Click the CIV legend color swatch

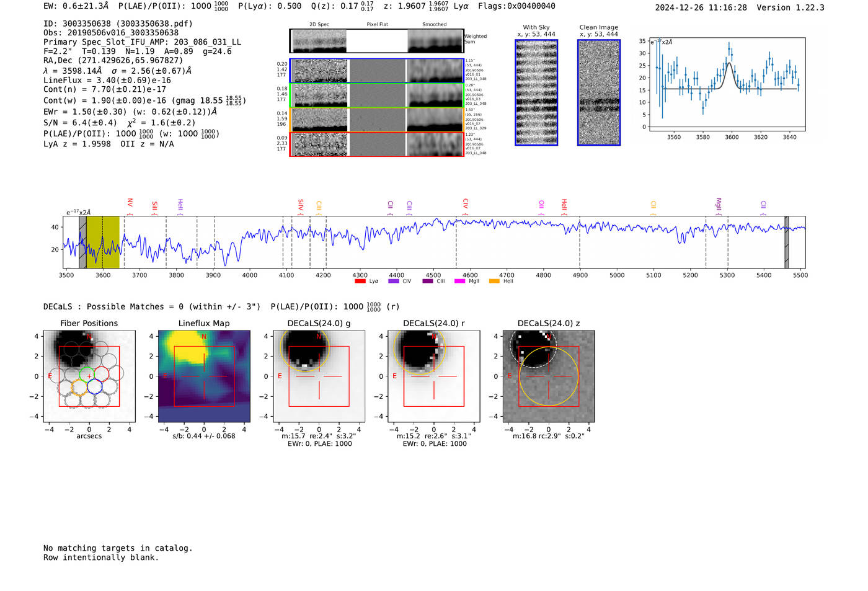393,281
